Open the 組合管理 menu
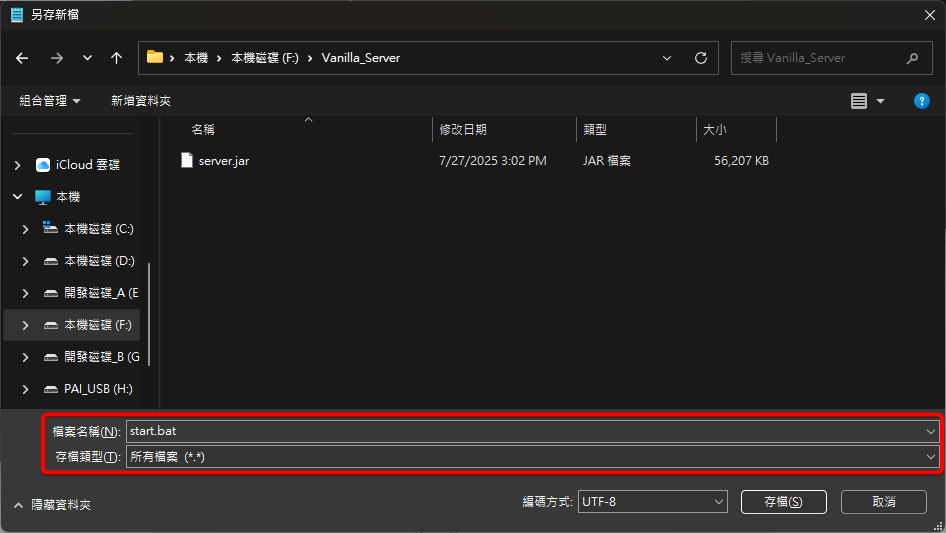This screenshot has height=533, width=946. point(50,101)
